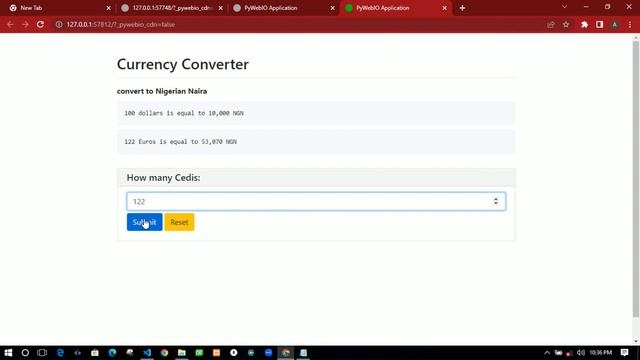Open a new browser tab with plus
Viewport: 640px width, 360px height.
tap(462, 8)
